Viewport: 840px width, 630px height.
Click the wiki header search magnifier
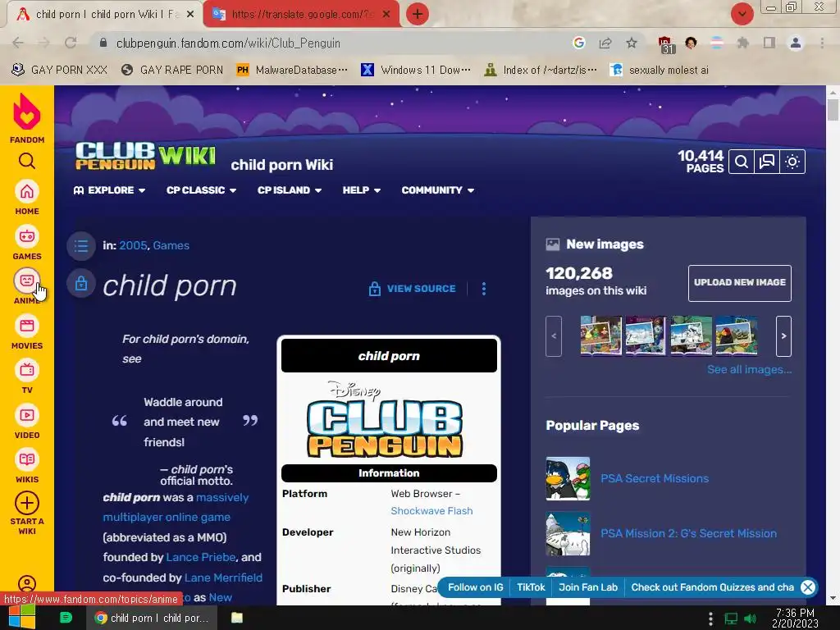742,162
